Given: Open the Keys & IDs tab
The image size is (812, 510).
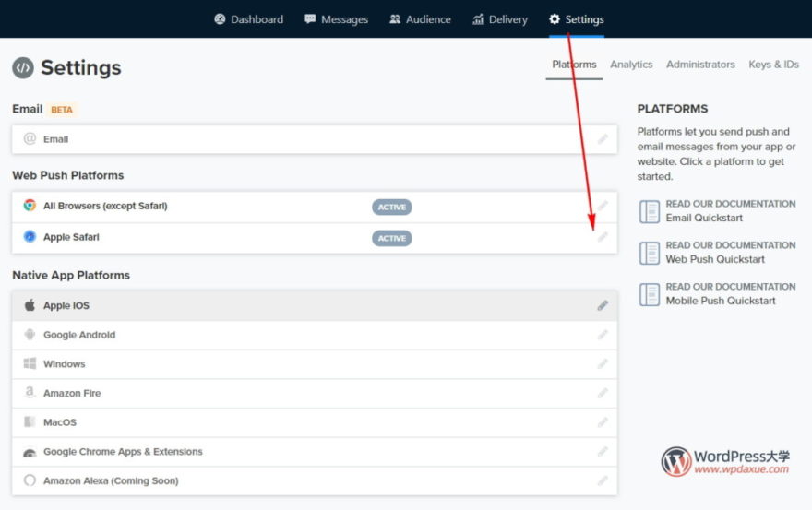Looking at the screenshot, I should click(x=773, y=65).
